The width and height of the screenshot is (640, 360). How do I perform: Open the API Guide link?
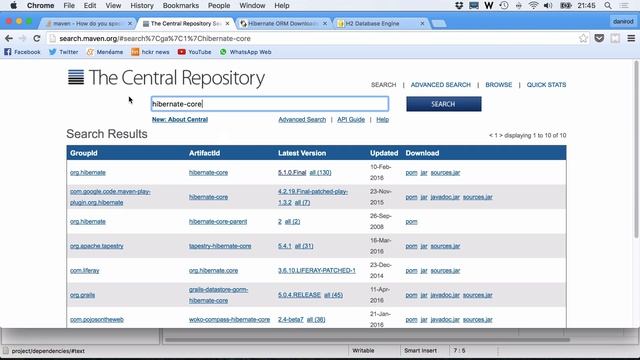[x=351, y=120]
